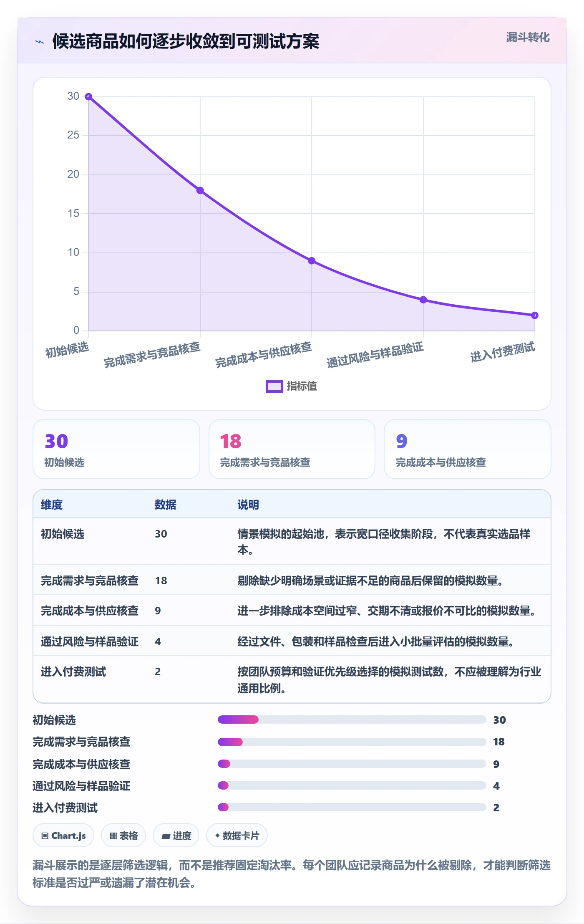Click the x-axis label 初始候选

(67, 350)
